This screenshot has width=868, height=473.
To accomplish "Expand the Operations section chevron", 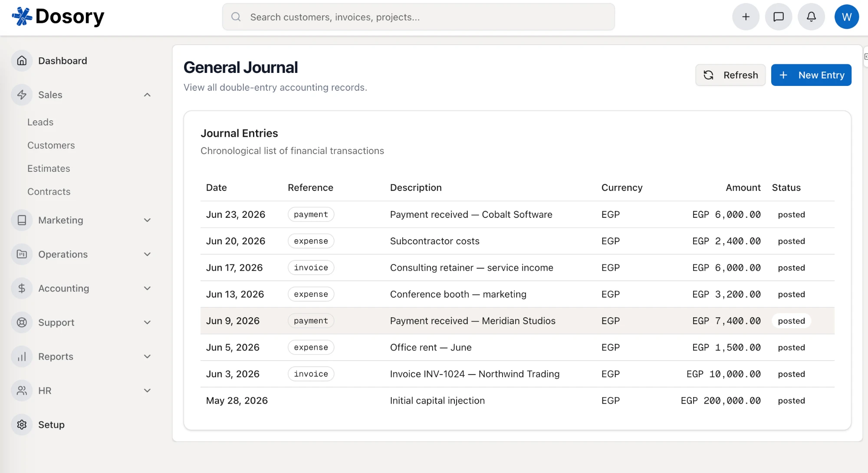I will click(x=147, y=254).
